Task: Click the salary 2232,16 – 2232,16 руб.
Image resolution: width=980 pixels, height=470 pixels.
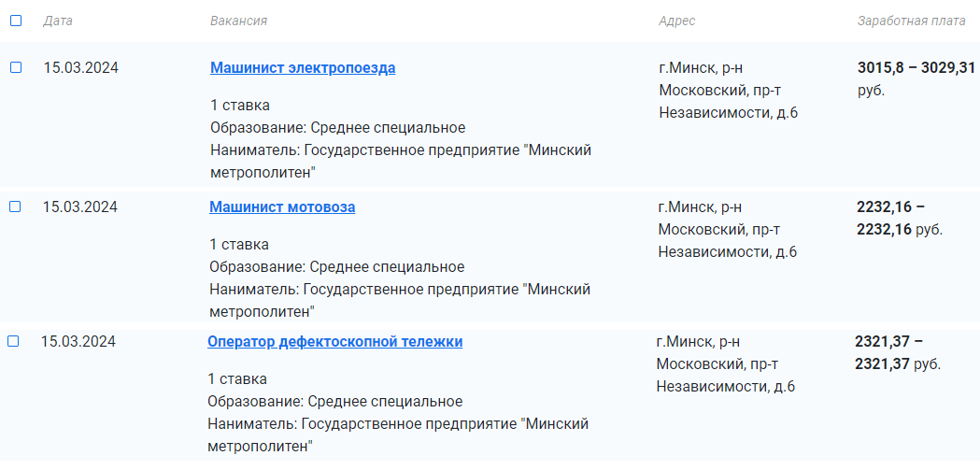Action: [900, 218]
